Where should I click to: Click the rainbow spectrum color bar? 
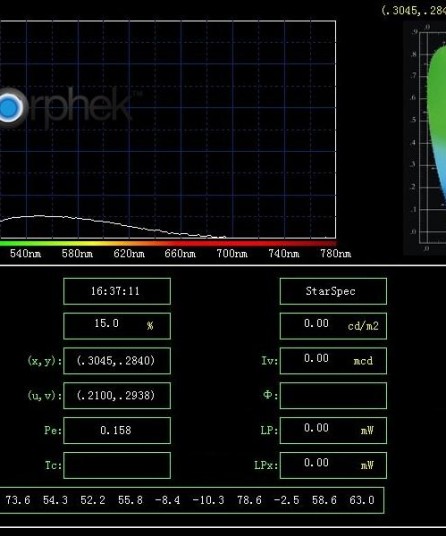168,243
